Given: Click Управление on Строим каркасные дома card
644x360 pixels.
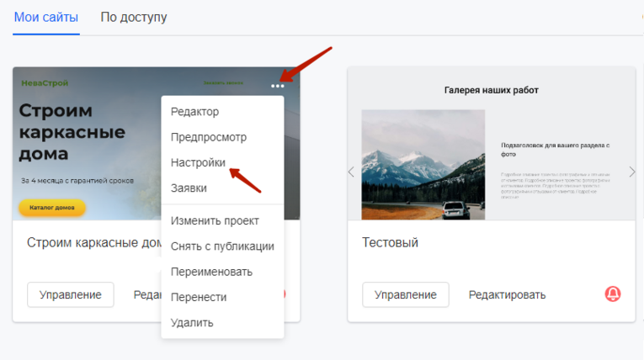Looking at the screenshot, I should 70,294.
